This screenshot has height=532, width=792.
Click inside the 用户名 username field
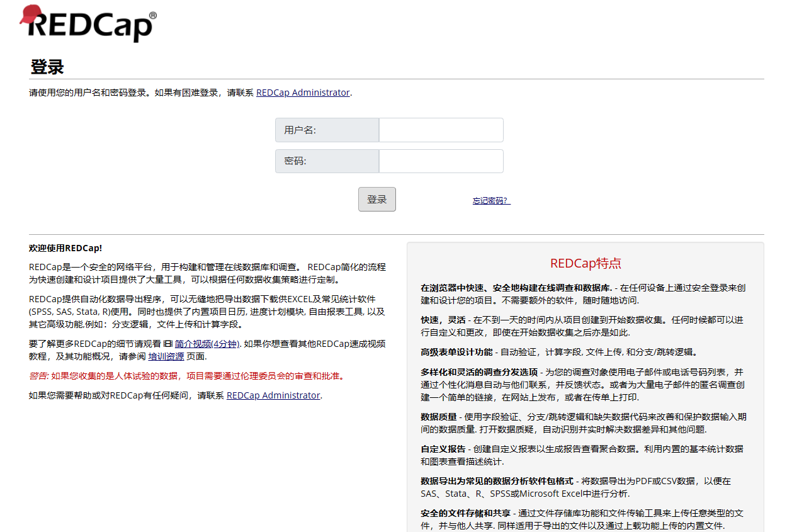pos(440,130)
